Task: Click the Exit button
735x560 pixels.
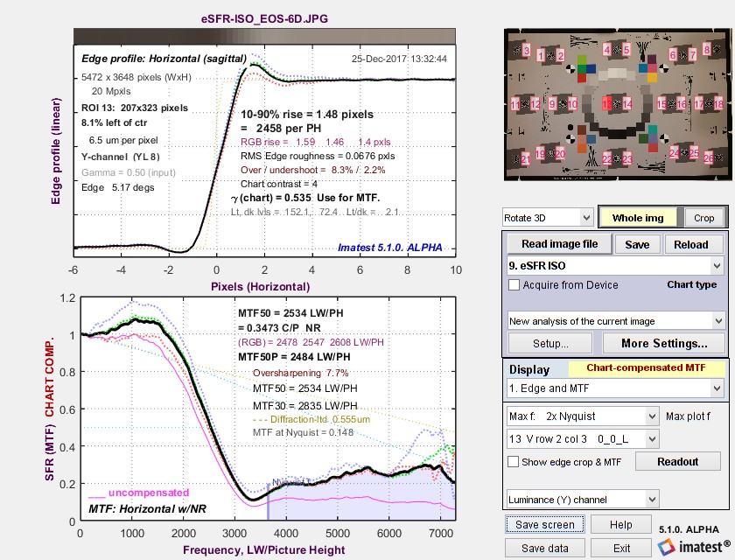Action: [621, 548]
